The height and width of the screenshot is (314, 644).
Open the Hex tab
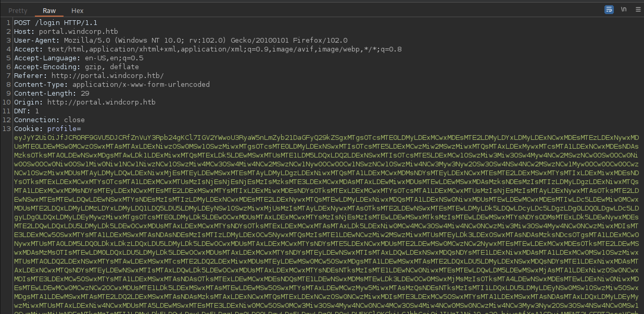pos(77,11)
